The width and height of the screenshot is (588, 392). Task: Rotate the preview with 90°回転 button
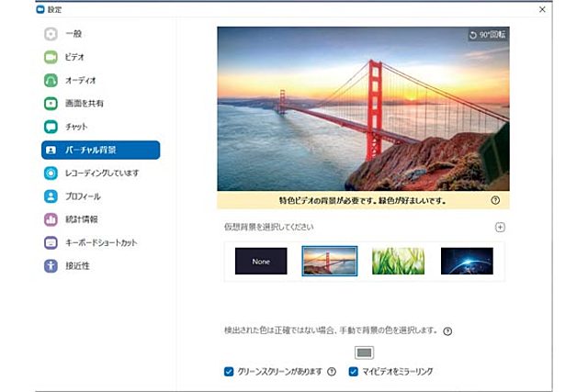pyautogui.click(x=487, y=36)
